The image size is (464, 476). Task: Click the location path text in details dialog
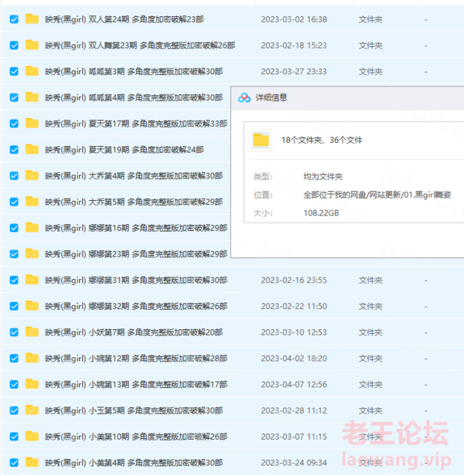(377, 194)
